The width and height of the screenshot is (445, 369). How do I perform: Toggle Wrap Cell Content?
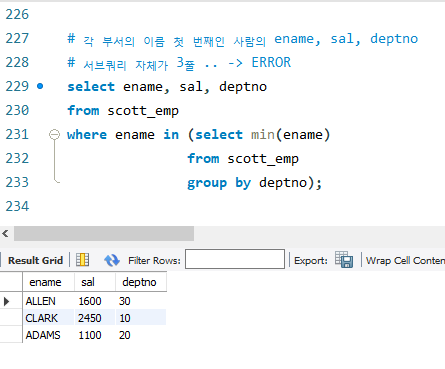[x=405, y=260]
